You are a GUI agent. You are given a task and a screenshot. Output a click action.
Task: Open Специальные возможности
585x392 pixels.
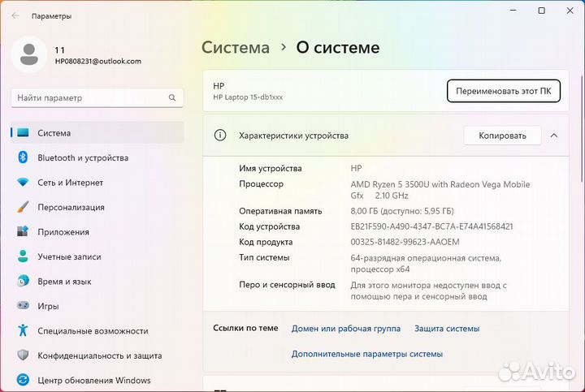(97, 331)
